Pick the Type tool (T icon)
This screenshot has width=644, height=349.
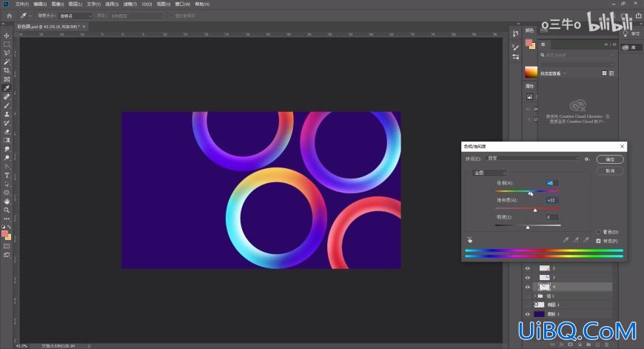point(7,175)
